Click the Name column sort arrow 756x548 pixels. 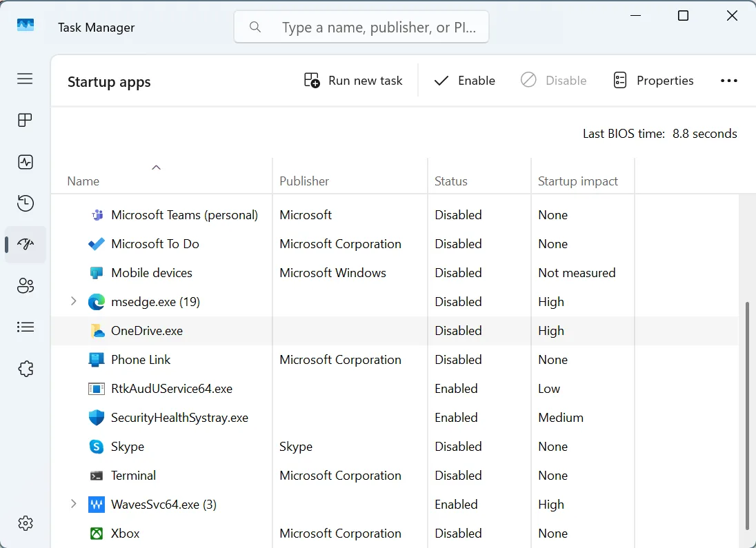point(156,167)
